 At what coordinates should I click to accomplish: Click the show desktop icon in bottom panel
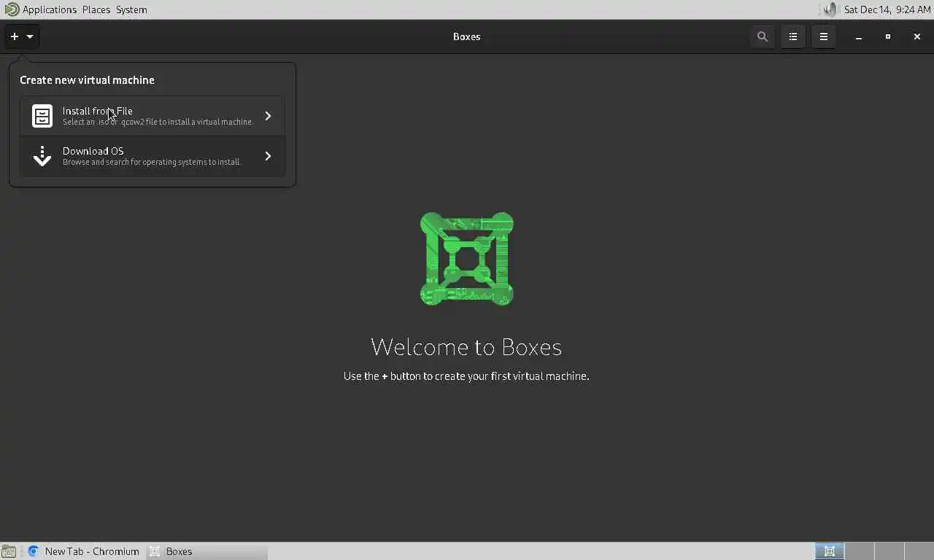tap(9, 551)
